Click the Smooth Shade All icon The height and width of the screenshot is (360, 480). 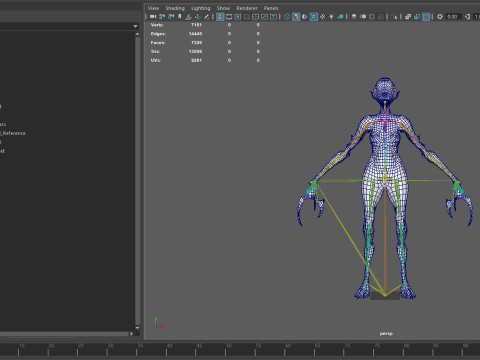[x=296, y=16]
